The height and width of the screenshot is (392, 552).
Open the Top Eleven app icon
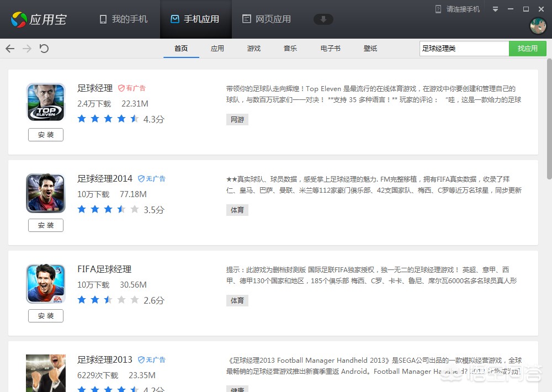click(x=46, y=102)
